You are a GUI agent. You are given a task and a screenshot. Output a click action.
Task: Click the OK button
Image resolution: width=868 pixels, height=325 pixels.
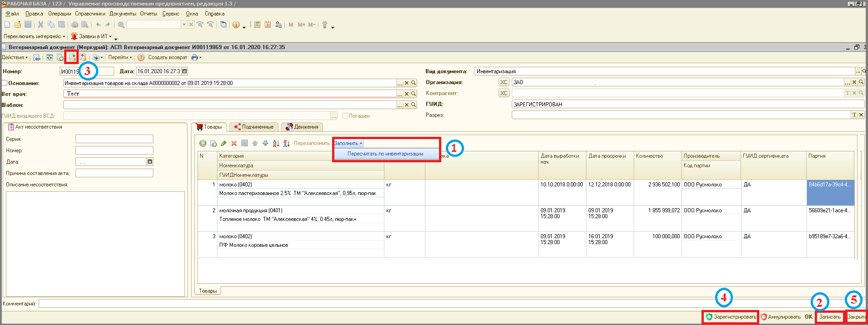(x=808, y=317)
